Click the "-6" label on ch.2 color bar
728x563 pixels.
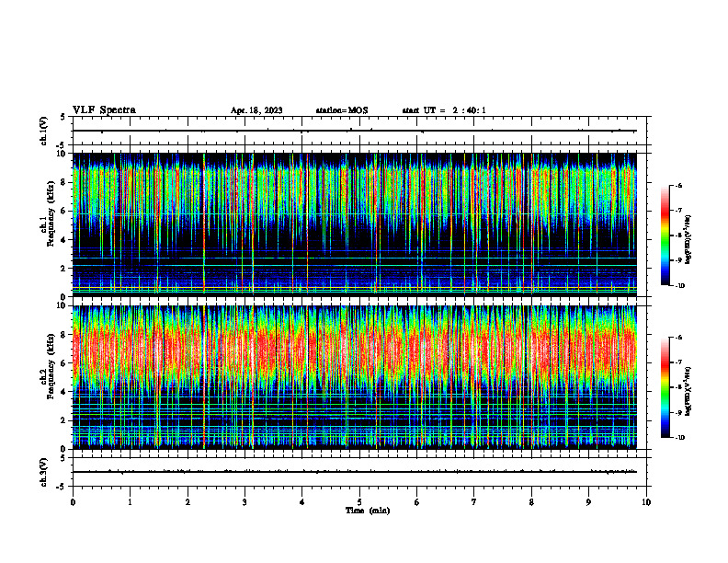coord(678,338)
